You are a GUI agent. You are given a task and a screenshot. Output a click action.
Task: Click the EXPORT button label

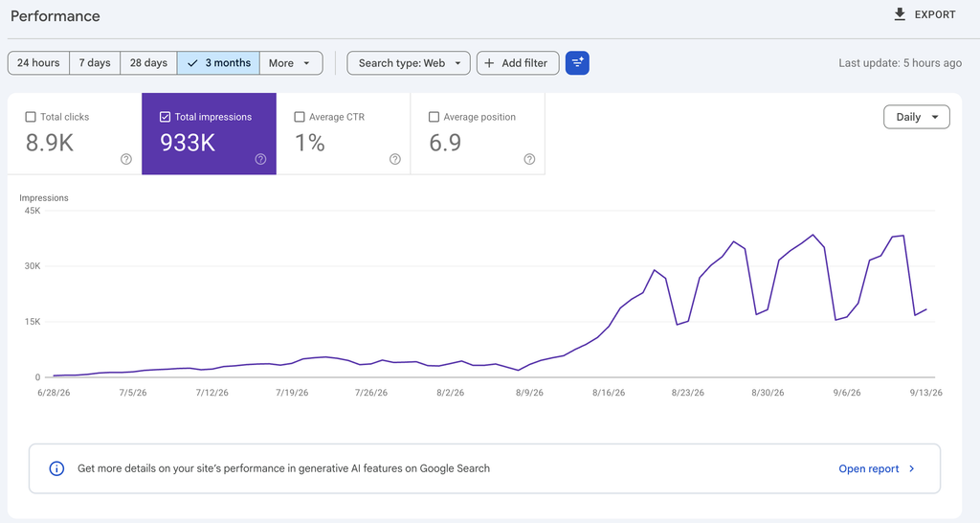(x=935, y=14)
